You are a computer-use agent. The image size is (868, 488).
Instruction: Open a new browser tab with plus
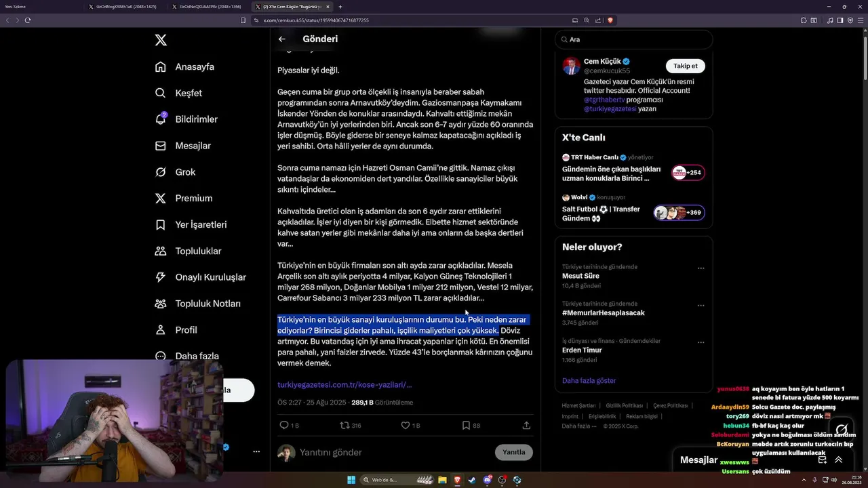coord(340,7)
